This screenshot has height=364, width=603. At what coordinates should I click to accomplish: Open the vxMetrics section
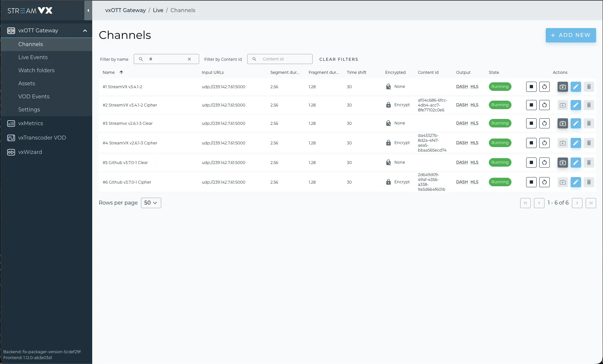46,123
